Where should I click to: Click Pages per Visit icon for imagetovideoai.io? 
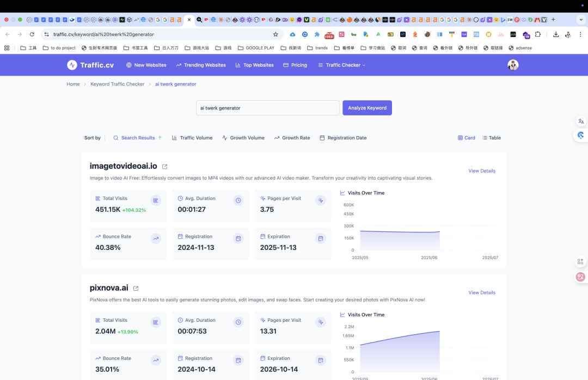tap(321, 200)
